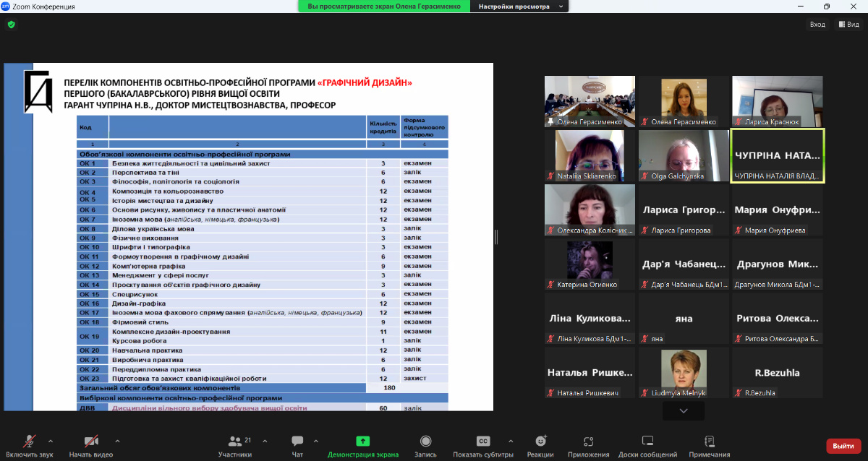Unmute microphone with Включить звук
The width and height of the screenshot is (868, 461).
[x=30, y=441]
